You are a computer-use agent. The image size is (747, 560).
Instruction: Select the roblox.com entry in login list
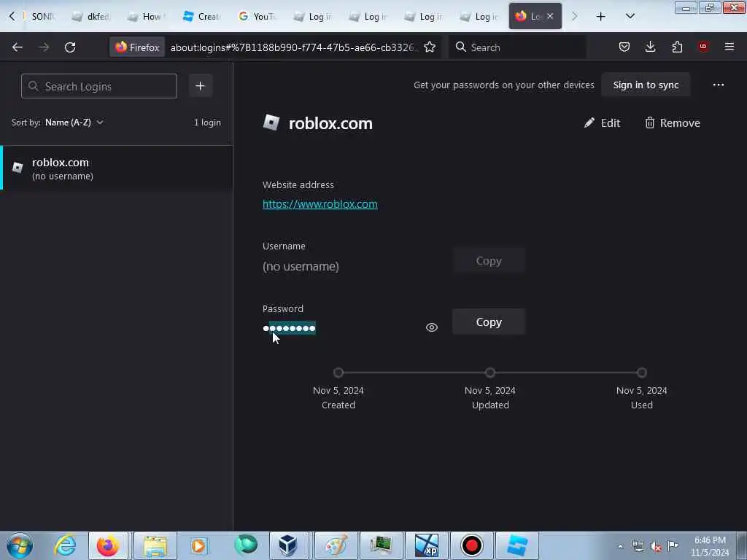(x=117, y=168)
